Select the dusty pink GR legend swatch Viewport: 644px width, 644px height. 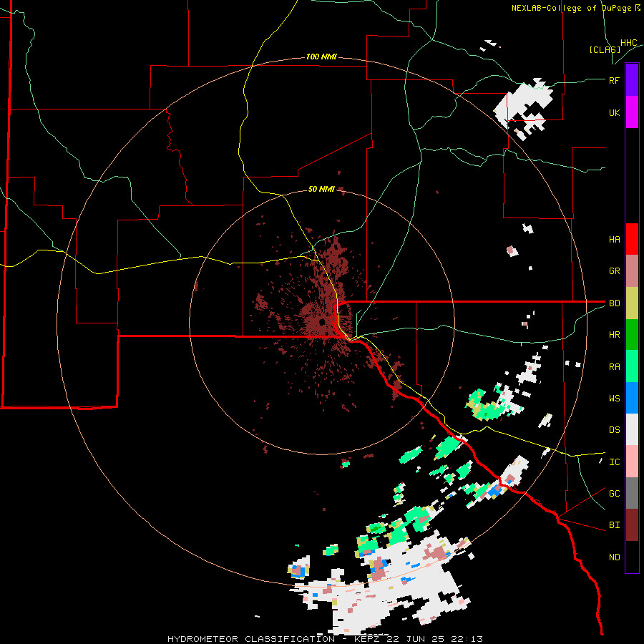632,271
